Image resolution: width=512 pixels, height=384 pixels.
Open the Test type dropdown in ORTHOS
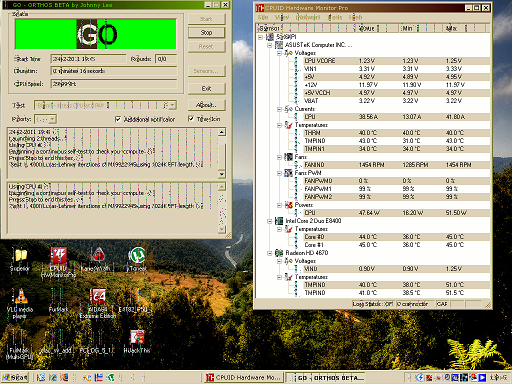[172, 105]
